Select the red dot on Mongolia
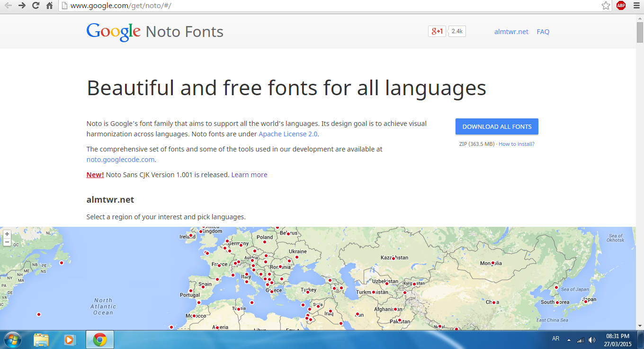 coord(493,263)
